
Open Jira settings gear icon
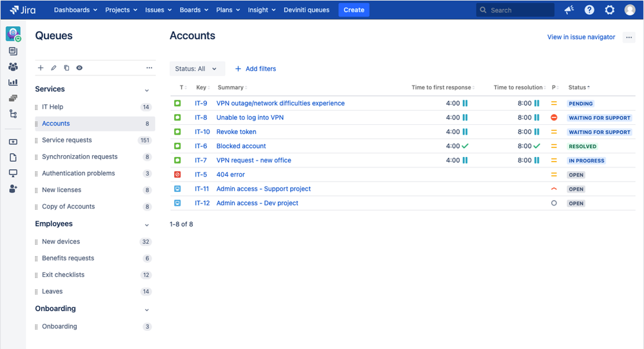(609, 10)
